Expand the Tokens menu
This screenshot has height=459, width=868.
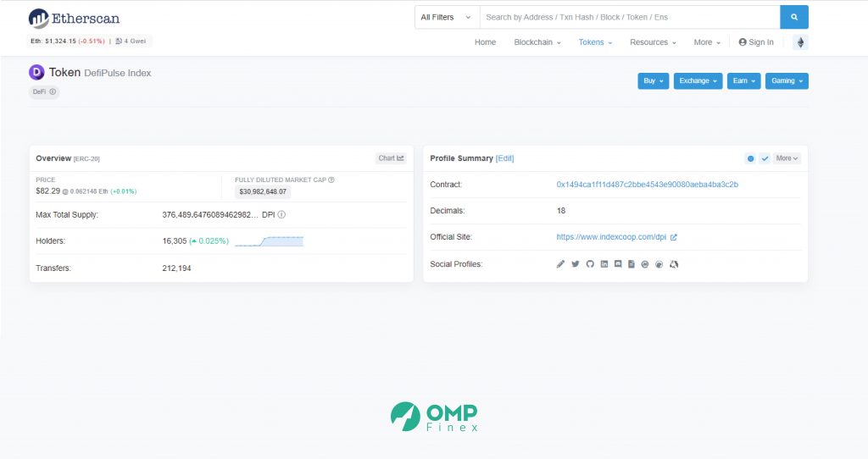[x=595, y=42]
